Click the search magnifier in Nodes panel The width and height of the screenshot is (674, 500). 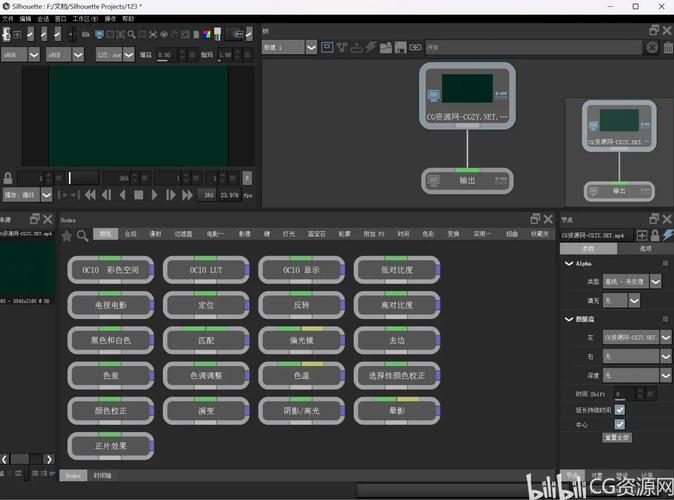pyautogui.click(x=82, y=235)
